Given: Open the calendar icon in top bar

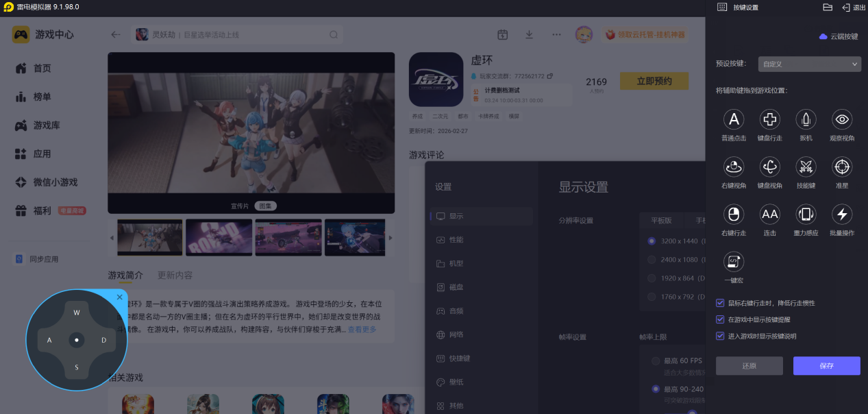Looking at the screenshot, I should pyautogui.click(x=503, y=34).
